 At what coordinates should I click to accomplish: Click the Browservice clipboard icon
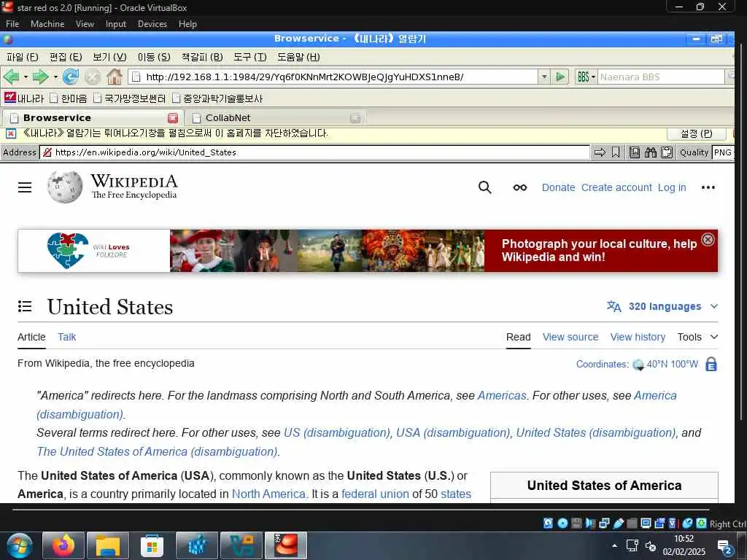(x=667, y=152)
